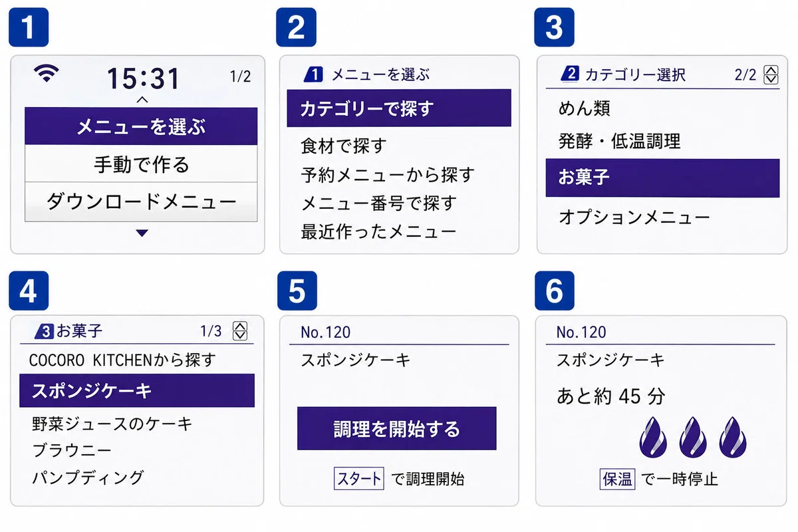798x532 pixels.
Task: Select the highlighted メニューを選ぶ item
Action: point(141,126)
